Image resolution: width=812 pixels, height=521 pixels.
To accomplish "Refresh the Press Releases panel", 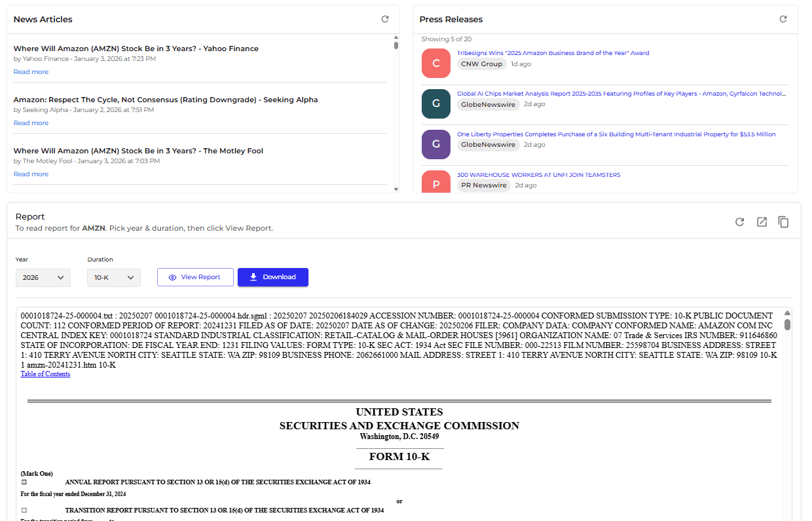I will pyautogui.click(x=783, y=19).
